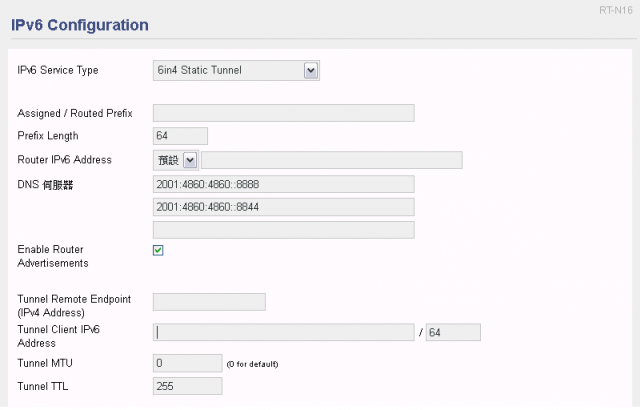Click the Tunnel TTL field showing 255
The height and width of the screenshot is (410, 640).
(188, 386)
